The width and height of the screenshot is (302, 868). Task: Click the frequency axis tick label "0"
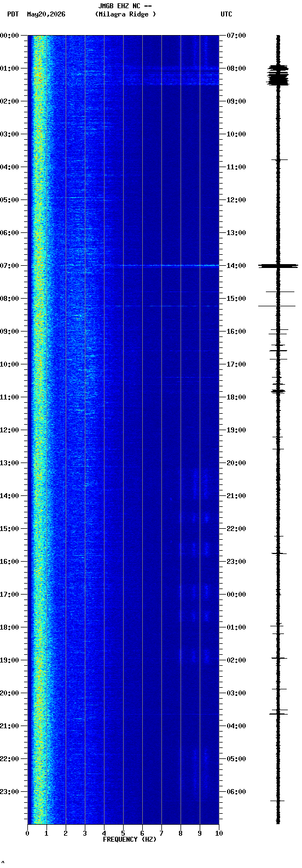pos(27,833)
